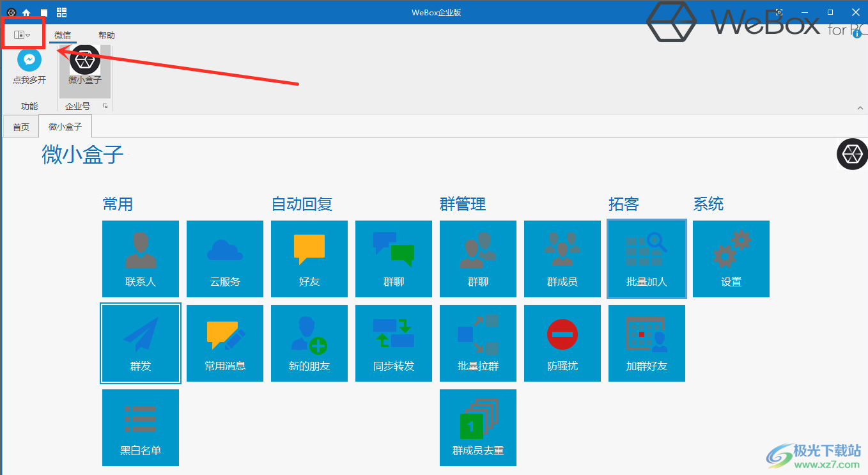Open the 好友 auto-reply tile
868x475 pixels.
point(309,259)
